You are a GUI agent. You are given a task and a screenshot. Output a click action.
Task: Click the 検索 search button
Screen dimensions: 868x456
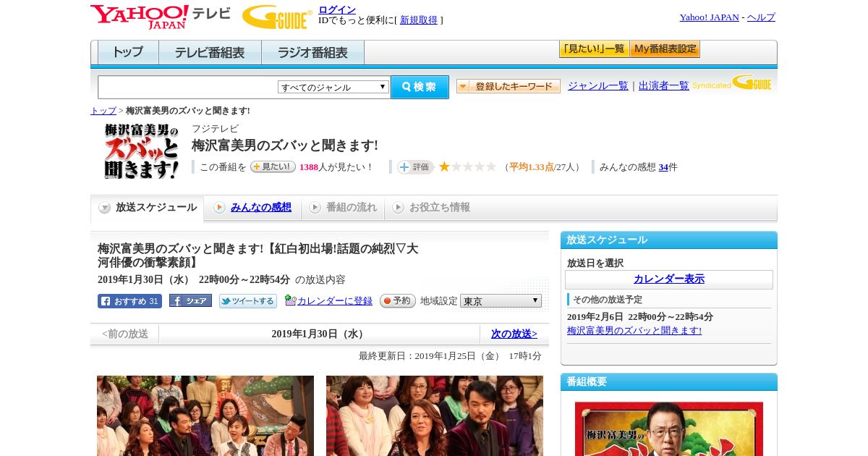420,87
